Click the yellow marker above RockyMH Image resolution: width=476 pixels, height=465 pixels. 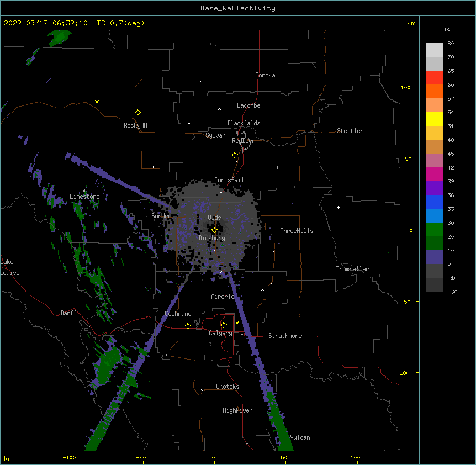pos(137,113)
